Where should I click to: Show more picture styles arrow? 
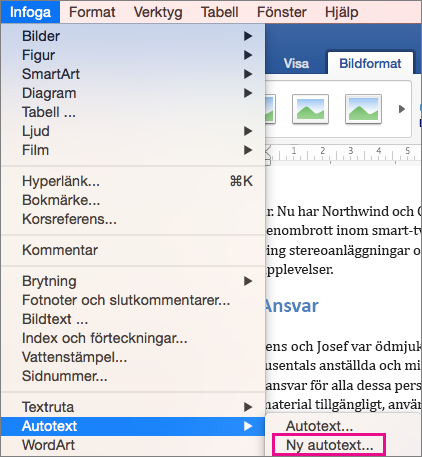point(402,109)
